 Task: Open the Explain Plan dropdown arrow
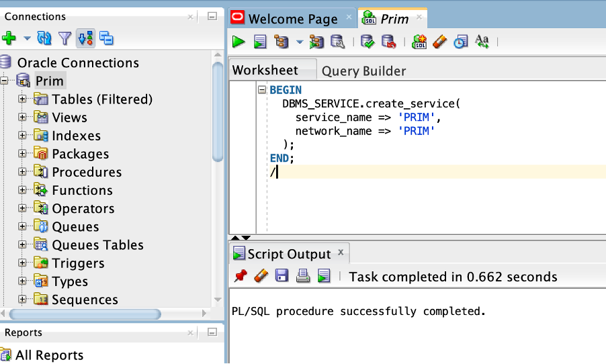[x=300, y=42]
